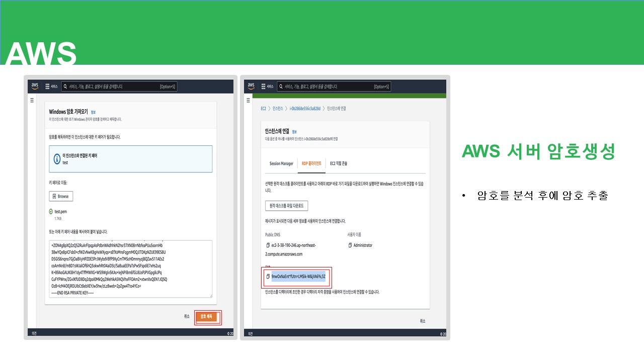This screenshot has height=362, width=644.
Task: Go to 인스턴스 in the breadcrumb
Action: tap(278, 108)
